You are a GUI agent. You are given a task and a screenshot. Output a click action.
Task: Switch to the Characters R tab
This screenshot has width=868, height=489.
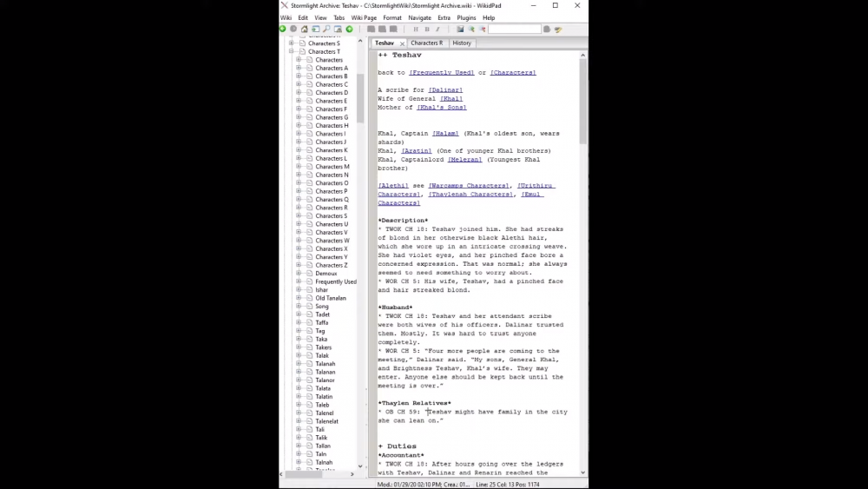point(426,43)
